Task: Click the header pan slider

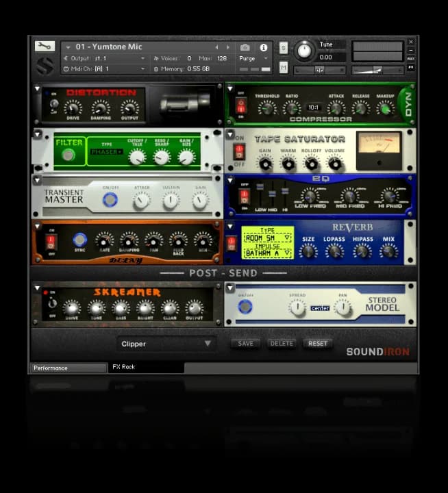Action: (319, 70)
